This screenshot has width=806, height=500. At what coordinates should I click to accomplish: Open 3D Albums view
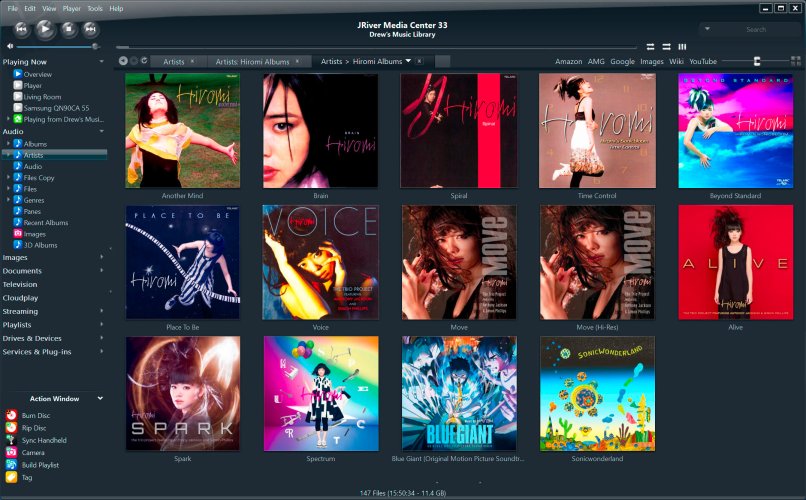[x=40, y=245]
